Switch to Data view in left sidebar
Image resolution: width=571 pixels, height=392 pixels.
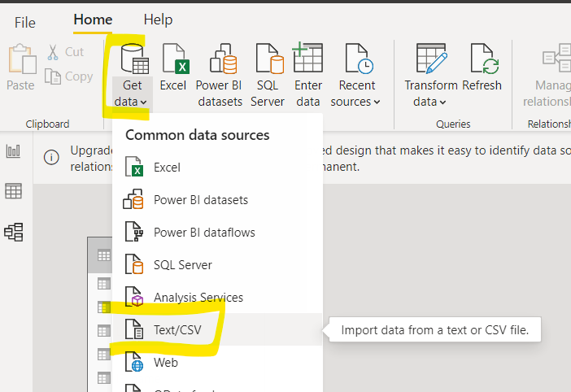[x=14, y=191]
